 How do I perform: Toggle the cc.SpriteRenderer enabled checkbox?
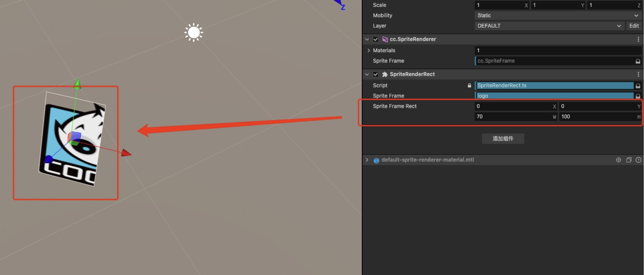coord(376,39)
